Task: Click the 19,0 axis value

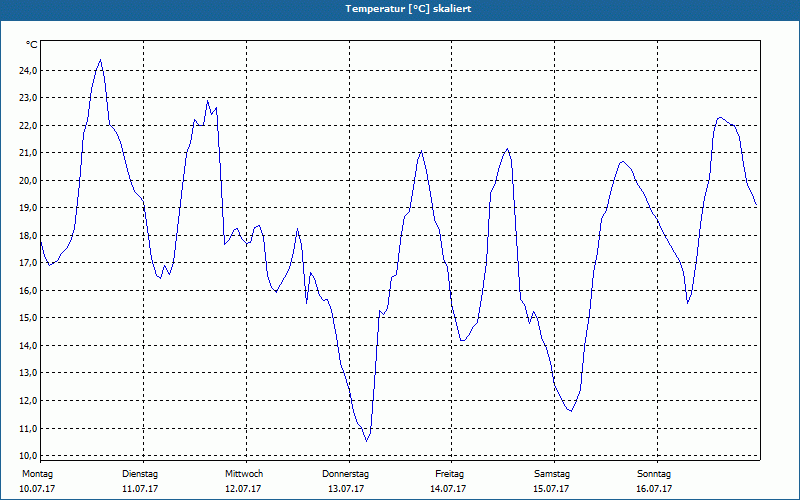Action: click(x=28, y=208)
